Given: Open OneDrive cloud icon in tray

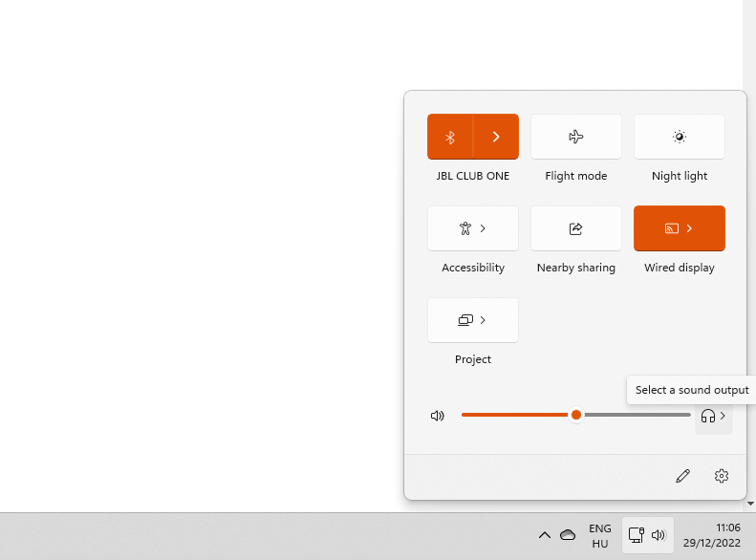Looking at the screenshot, I should [x=568, y=535].
